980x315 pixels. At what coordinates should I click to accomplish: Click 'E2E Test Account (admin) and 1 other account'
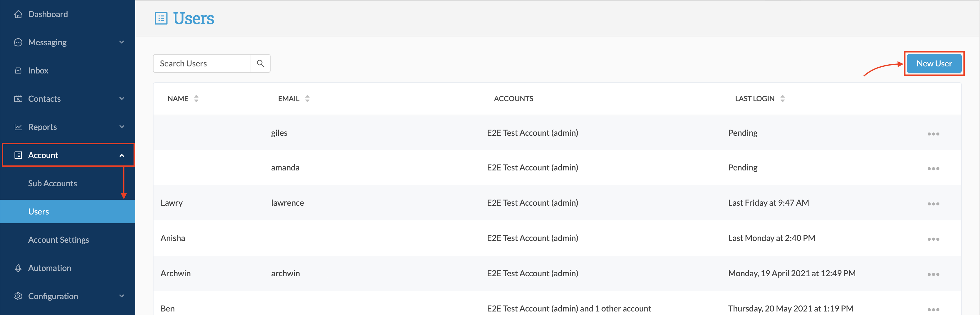click(569, 309)
